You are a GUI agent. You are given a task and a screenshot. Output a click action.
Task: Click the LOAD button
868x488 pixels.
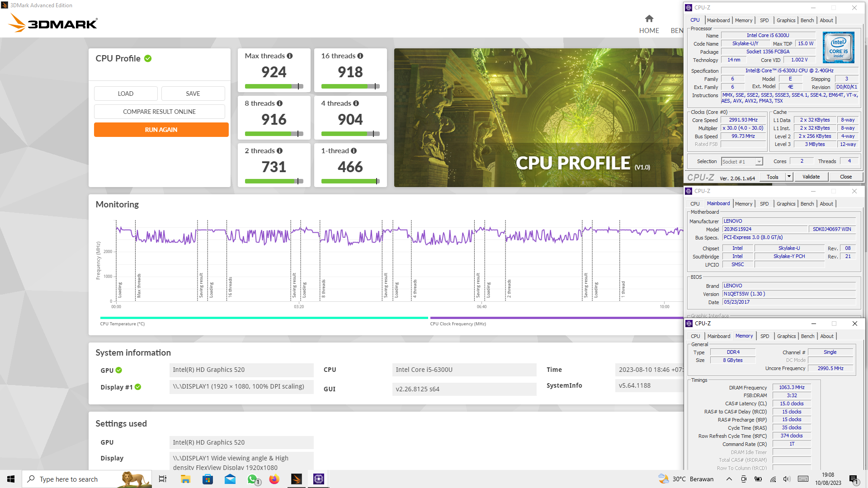126,94
